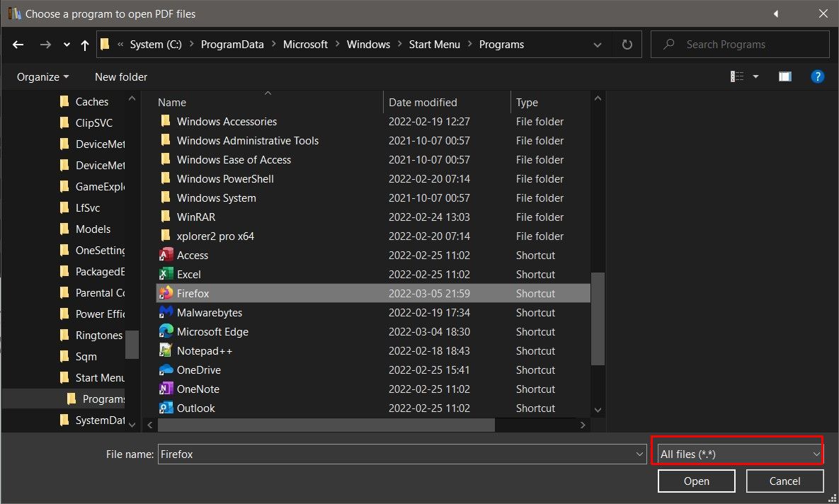The width and height of the screenshot is (839, 504).
Task: Click Windows in the breadcrumb path
Action: point(368,45)
